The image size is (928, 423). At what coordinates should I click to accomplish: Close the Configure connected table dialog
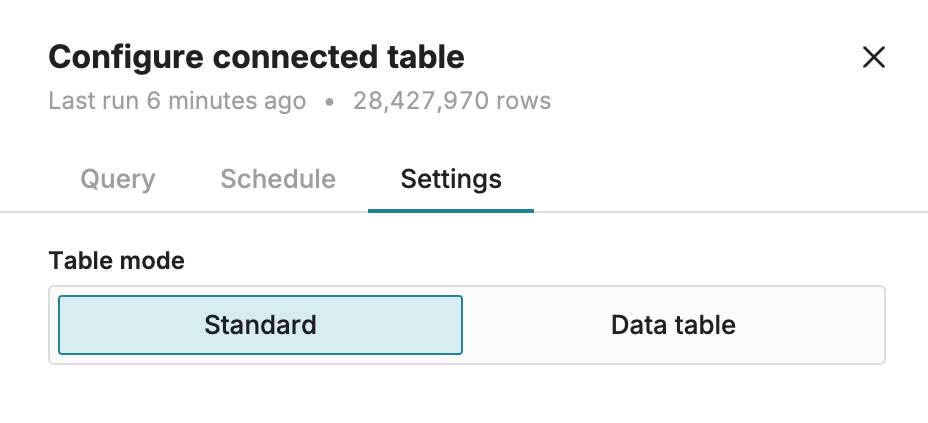(874, 57)
